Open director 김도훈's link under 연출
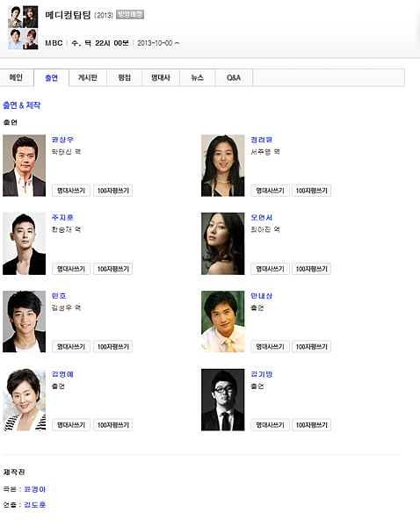 click(x=35, y=504)
